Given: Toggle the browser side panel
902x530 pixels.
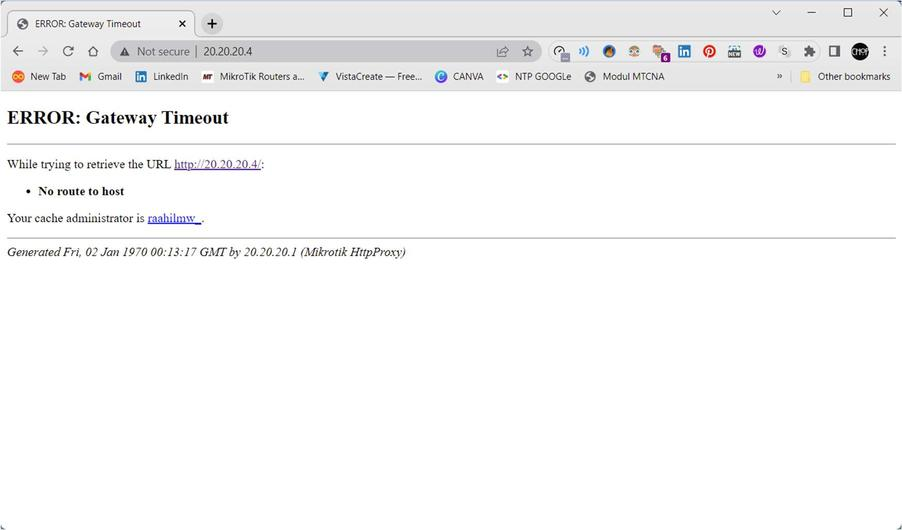Looking at the screenshot, I should [x=834, y=51].
